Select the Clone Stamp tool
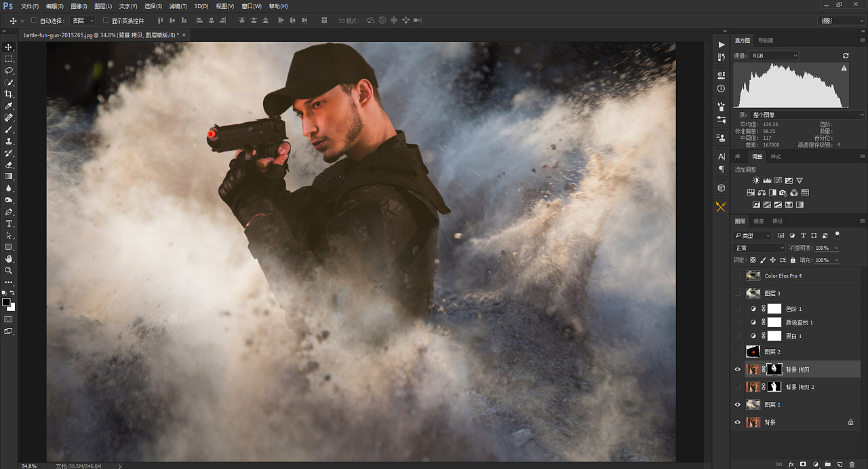 (x=9, y=141)
